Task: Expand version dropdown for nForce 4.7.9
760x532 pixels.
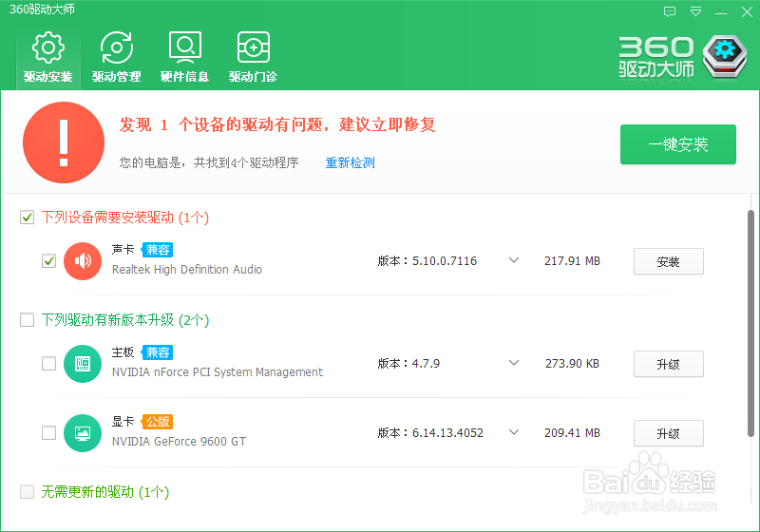Action: 514,363
